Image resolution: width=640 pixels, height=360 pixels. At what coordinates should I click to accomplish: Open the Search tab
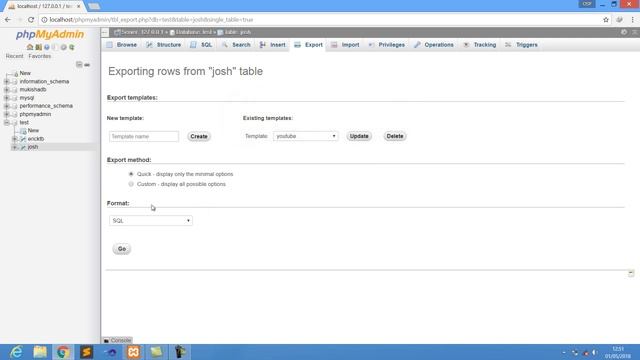[236, 45]
